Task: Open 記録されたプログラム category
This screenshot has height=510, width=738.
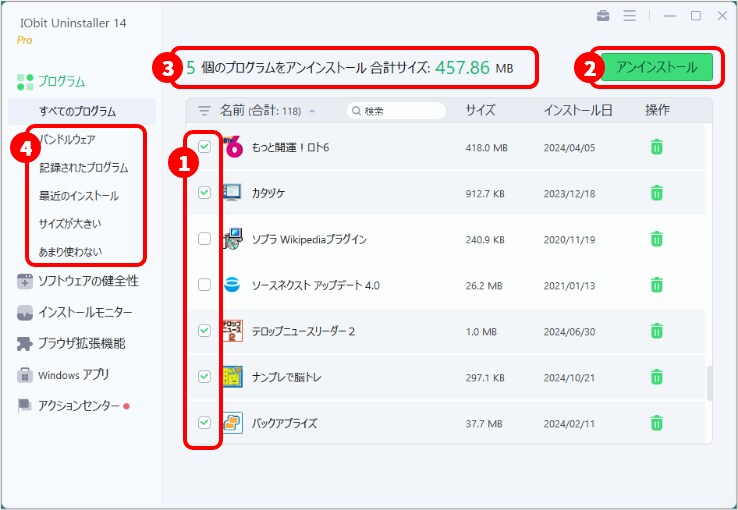Action: pyautogui.click(x=84, y=167)
